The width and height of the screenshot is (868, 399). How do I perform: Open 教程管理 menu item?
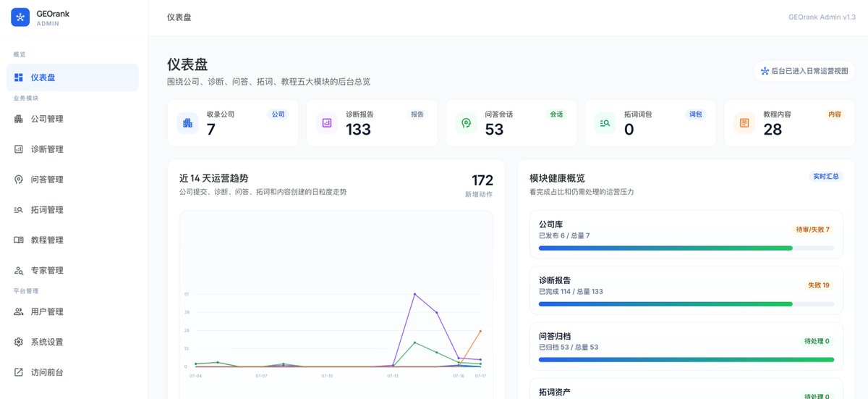(x=72, y=240)
